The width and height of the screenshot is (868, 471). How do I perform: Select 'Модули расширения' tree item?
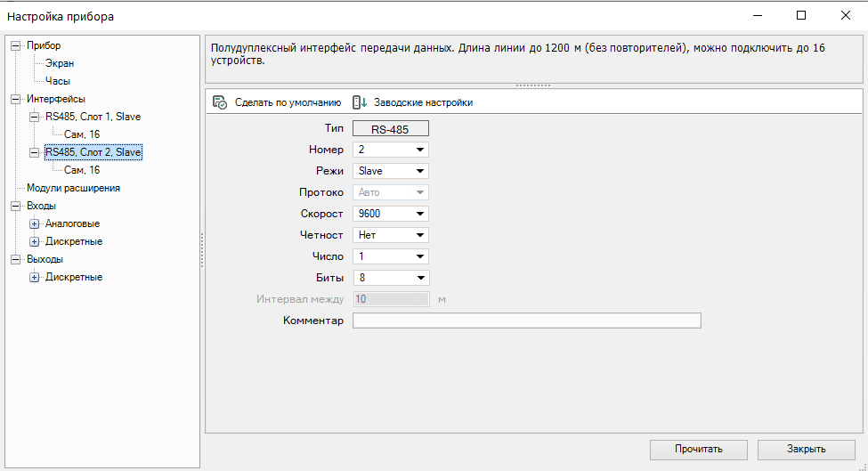pos(73,188)
